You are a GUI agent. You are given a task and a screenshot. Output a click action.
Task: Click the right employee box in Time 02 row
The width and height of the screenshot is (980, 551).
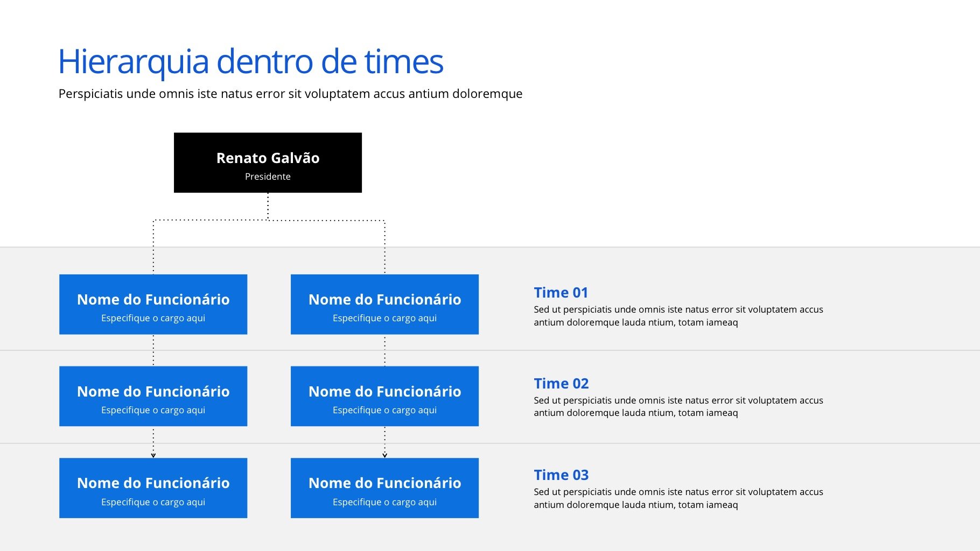pyautogui.click(x=384, y=397)
